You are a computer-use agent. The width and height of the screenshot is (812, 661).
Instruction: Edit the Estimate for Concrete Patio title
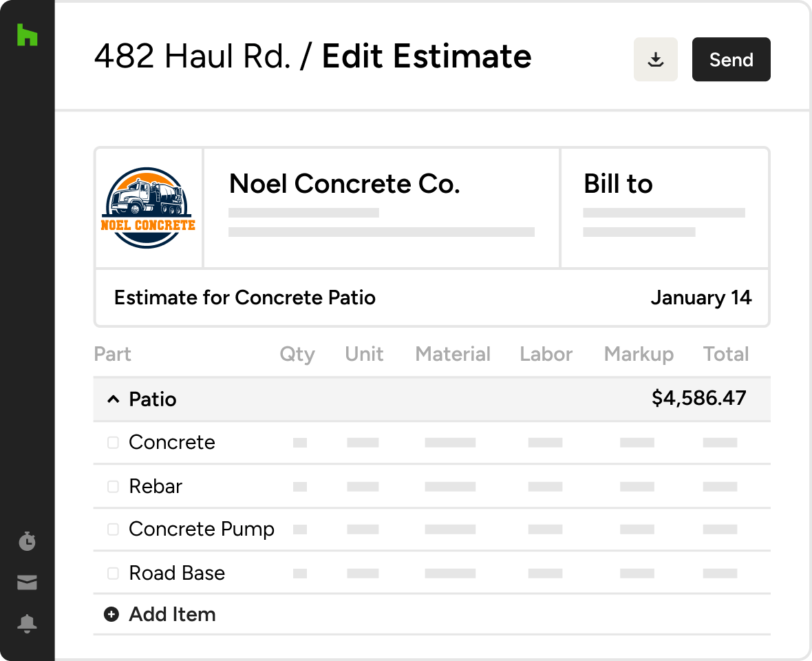[245, 297]
